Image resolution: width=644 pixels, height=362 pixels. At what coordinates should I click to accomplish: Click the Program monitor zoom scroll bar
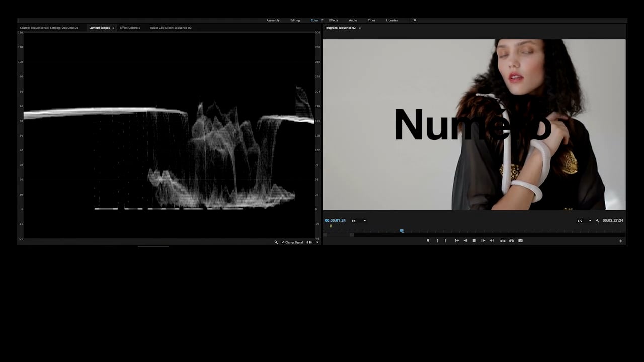338,234
